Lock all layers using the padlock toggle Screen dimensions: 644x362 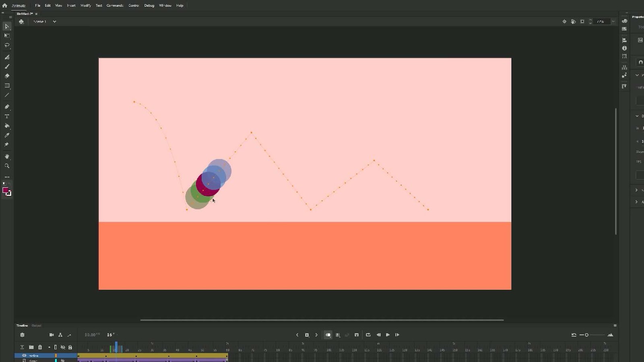point(70,347)
